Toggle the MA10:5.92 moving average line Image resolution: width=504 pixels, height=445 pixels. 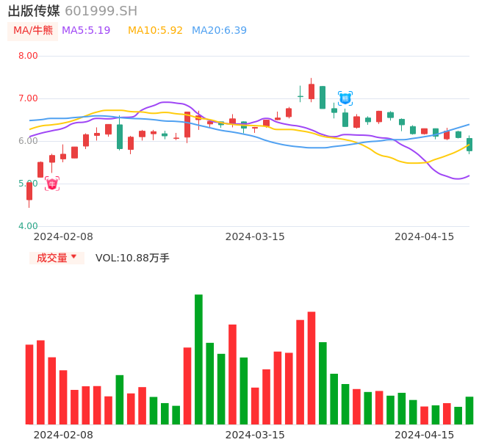tap(155, 31)
